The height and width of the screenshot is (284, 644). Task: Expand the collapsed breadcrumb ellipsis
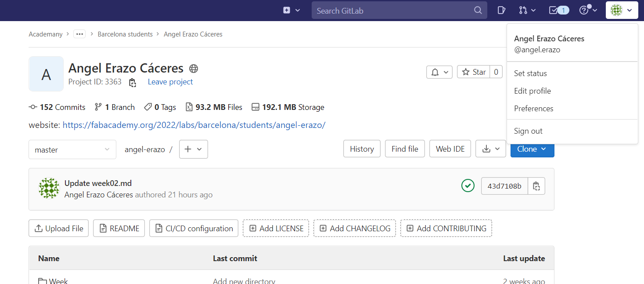[79, 34]
